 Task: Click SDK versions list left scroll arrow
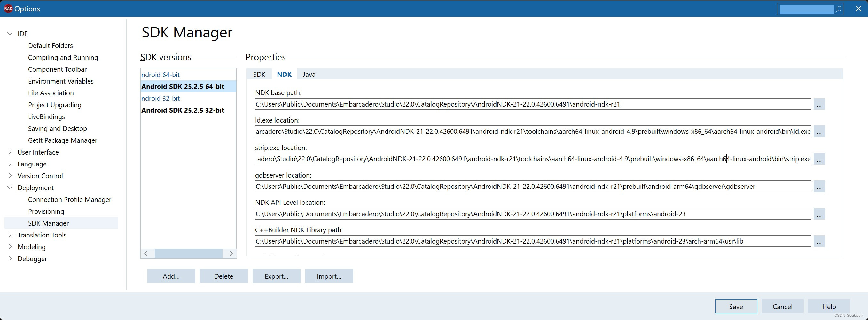[x=146, y=253]
